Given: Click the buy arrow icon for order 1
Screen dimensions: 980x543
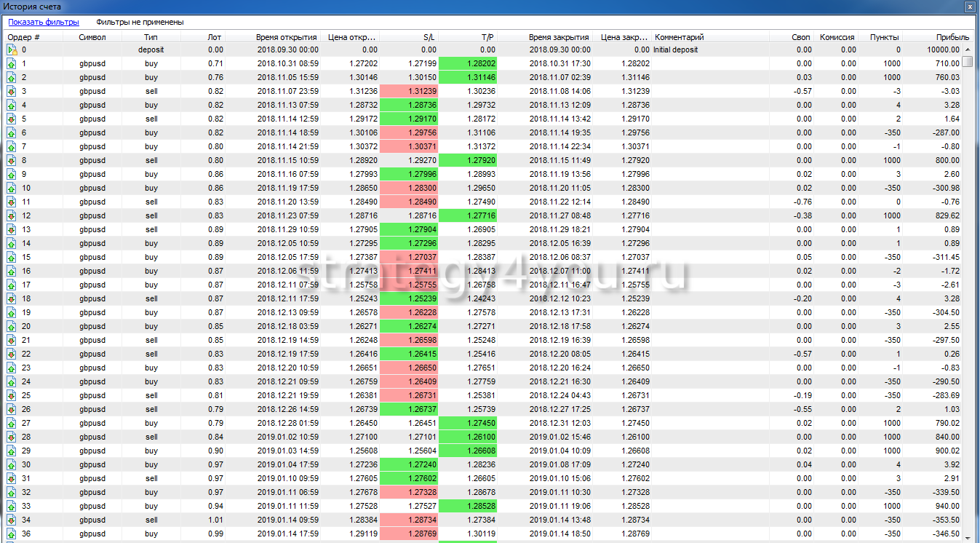Looking at the screenshot, I should (x=12, y=64).
